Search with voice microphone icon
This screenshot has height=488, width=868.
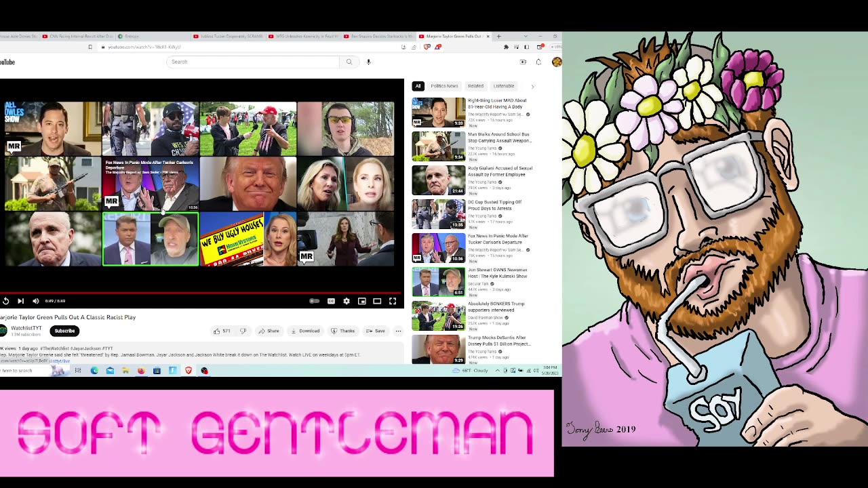click(368, 62)
